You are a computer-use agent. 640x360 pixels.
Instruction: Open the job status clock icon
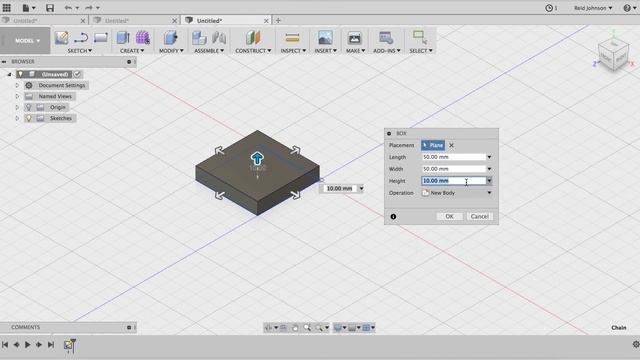tap(549, 8)
